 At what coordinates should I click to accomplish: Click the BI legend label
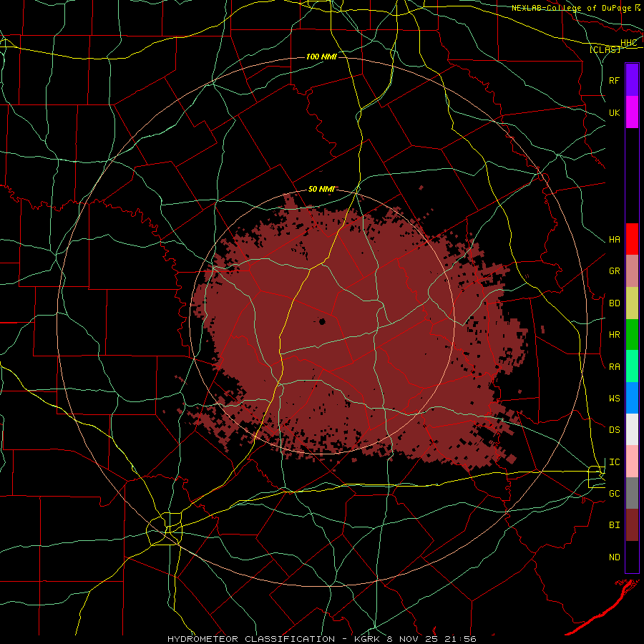tap(614, 525)
